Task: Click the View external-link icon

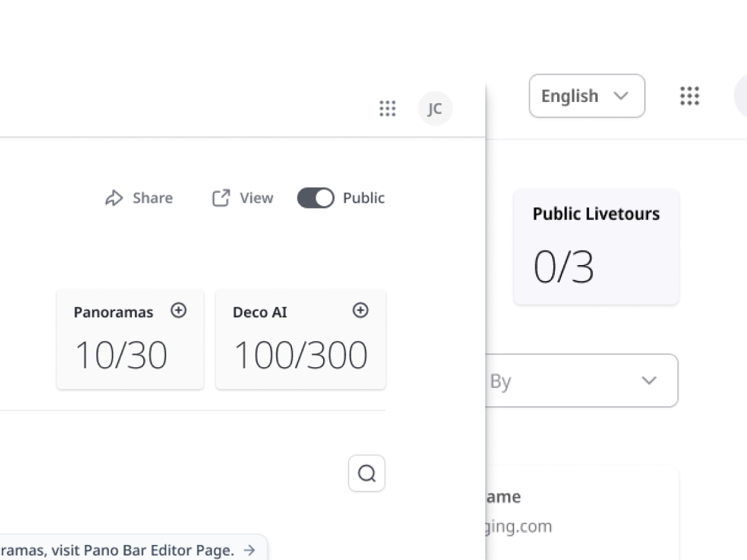Action: pyautogui.click(x=221, y=198)
